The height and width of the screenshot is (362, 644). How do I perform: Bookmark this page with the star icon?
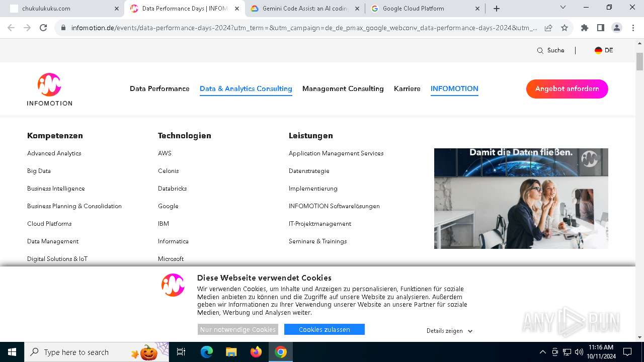pyautogui.click(x=565, y=28)
